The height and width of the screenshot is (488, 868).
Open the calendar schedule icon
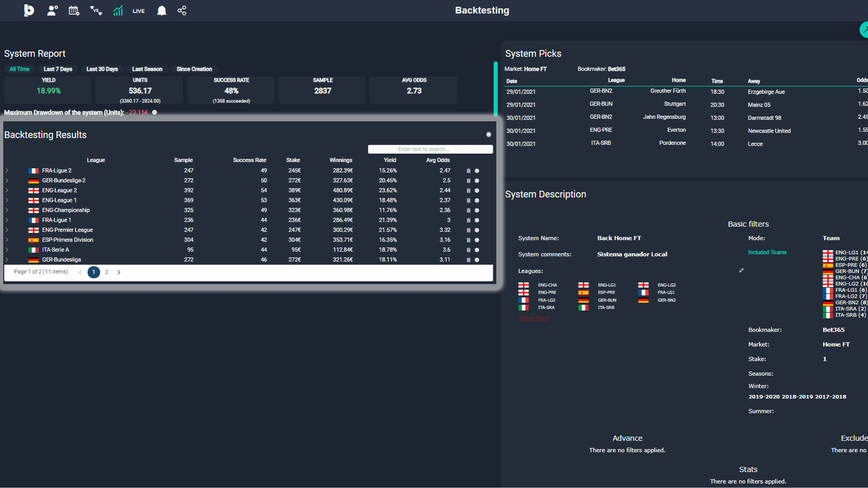(x=74, y=10)
